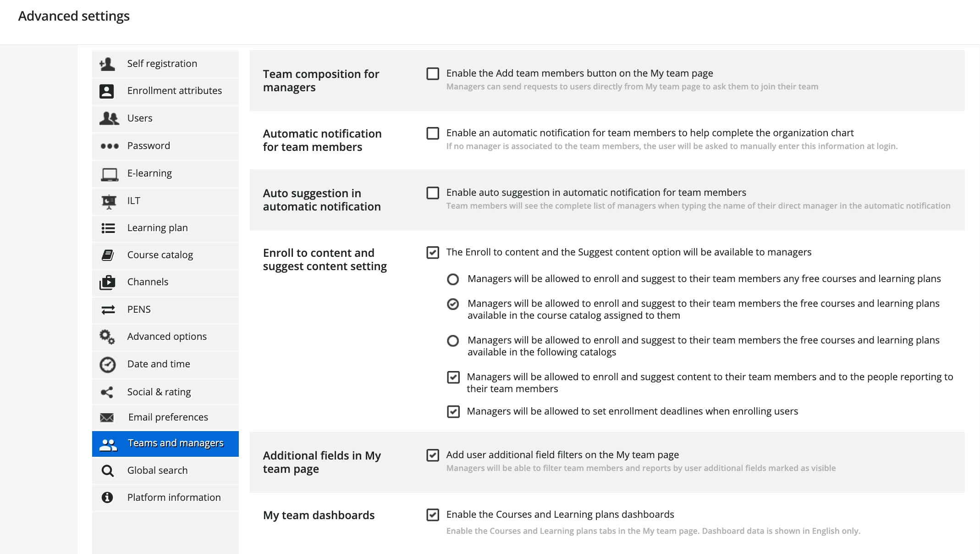This screenshot has width=980, height=554.
Task: Switch to the Course catalog tab
Action: [x=160, y=255]
